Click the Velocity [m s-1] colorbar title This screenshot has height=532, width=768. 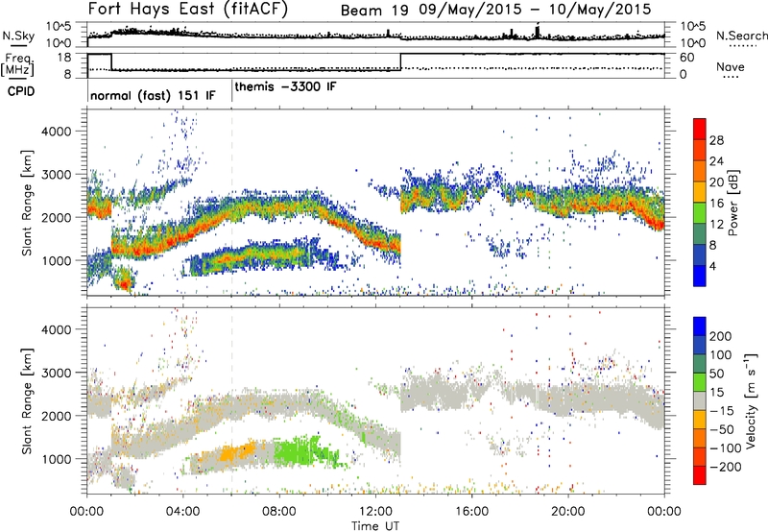pos(750,400)
